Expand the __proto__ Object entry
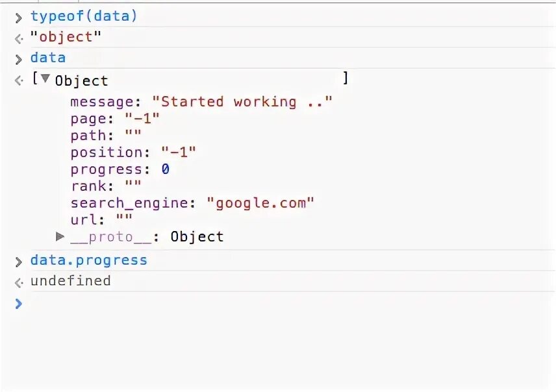The image size is (556, 392). pos(60,236)
